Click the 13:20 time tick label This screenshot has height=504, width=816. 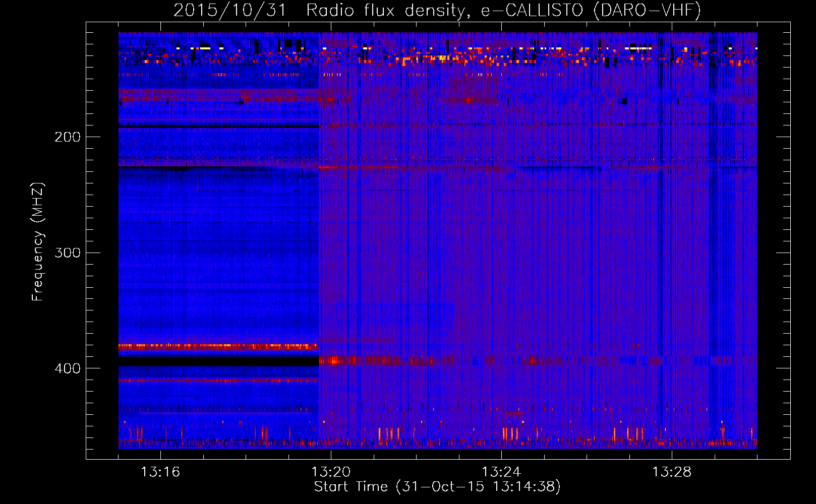coord(331,472)
